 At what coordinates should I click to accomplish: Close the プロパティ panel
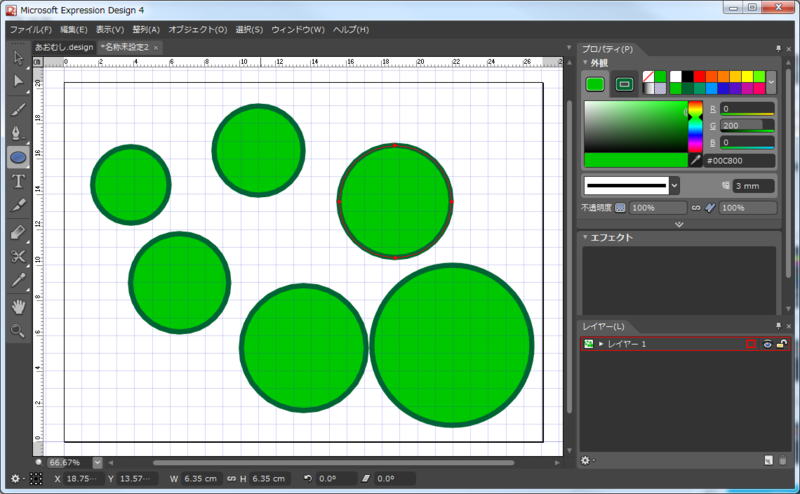click(x=789, y=49)
